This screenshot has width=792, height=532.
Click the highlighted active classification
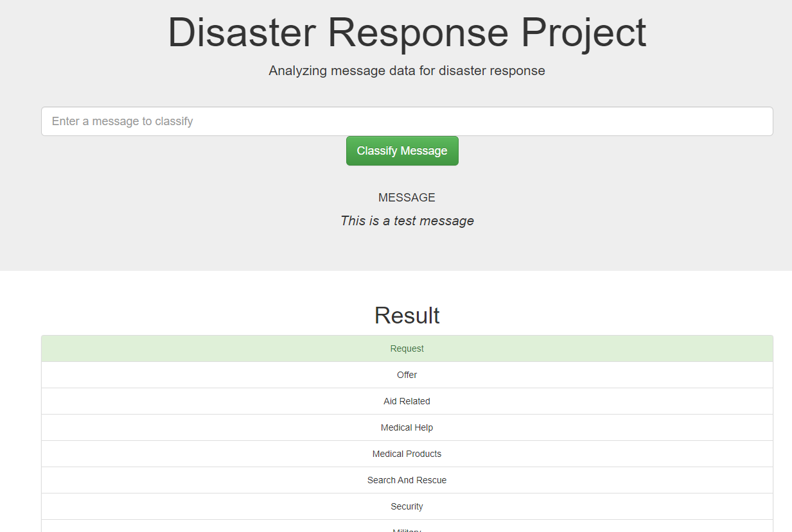tap(407, 348)
